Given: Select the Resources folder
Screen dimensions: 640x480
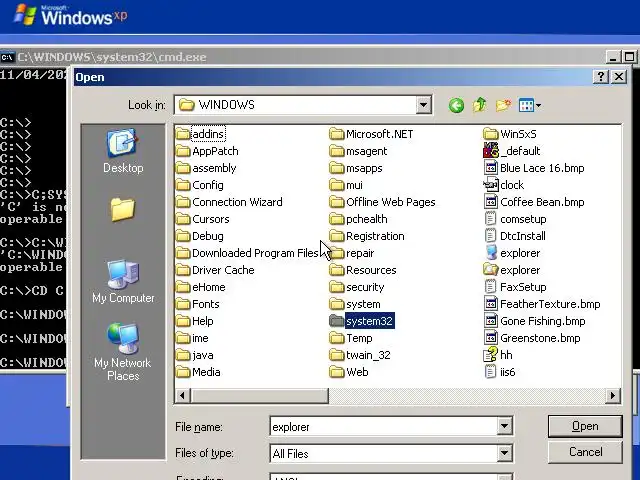Looking at the screenshot, I should point(363,270).
